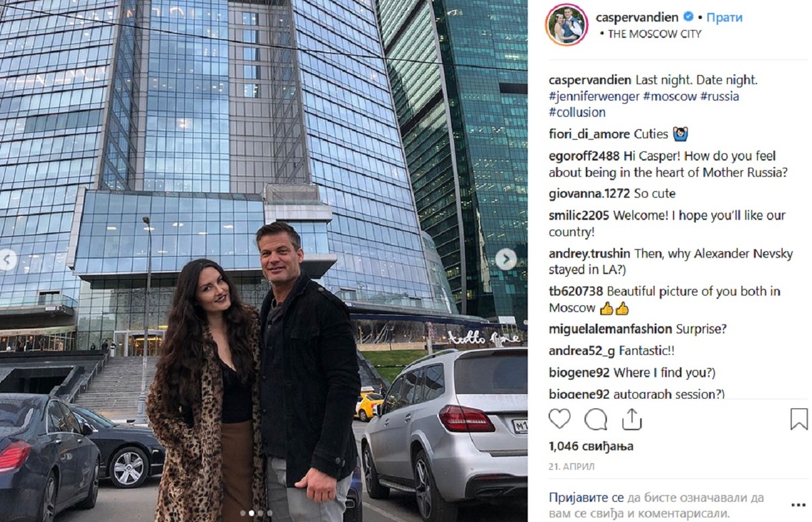View egoroff2488 commenter profile
Viewport: 812px width, 522px height.
click(x=584, y=156)
